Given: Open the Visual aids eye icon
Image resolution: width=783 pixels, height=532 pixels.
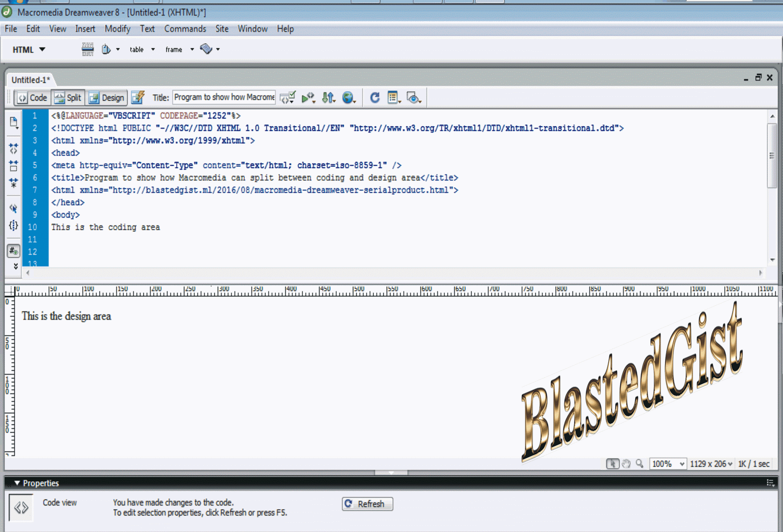Looking at the screenshot, I should click(x=414, y=98).
